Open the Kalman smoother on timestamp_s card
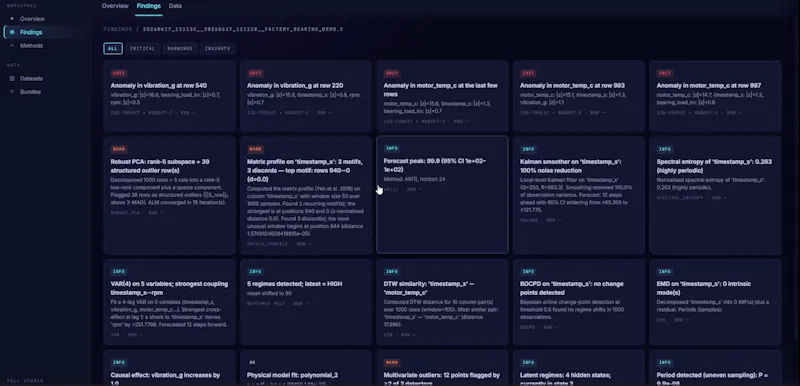This screenshot has height=386, width=800. tap(579, 195)
